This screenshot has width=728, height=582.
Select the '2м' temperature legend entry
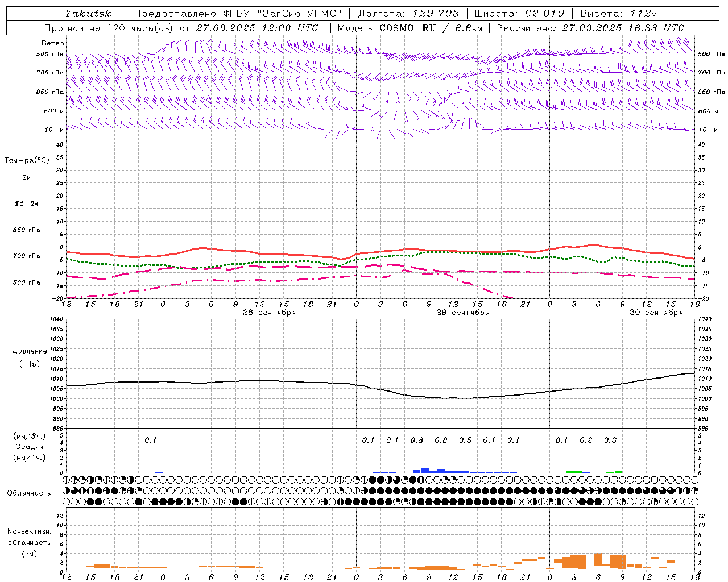[x=27, y=177]
